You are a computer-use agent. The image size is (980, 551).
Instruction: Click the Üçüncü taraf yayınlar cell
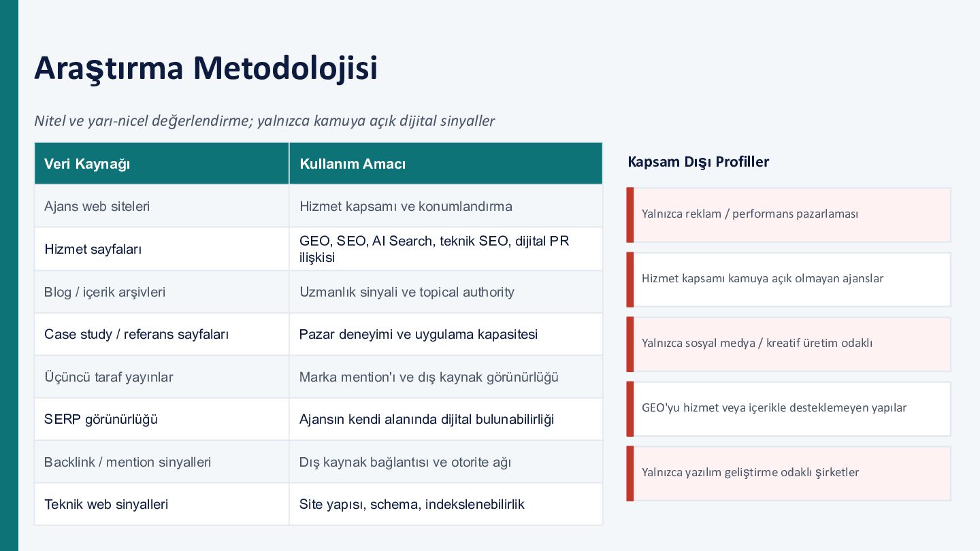(x=162, y=377)
